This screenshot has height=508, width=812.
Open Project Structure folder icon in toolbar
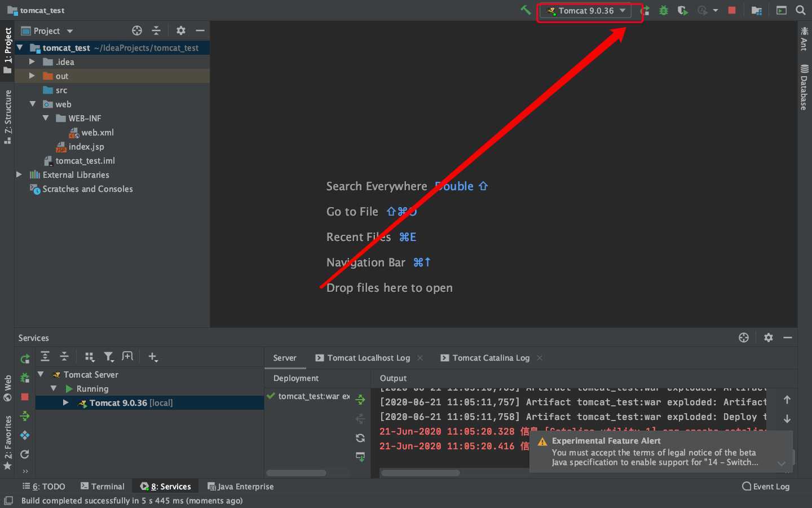click(x=757, y=11)
